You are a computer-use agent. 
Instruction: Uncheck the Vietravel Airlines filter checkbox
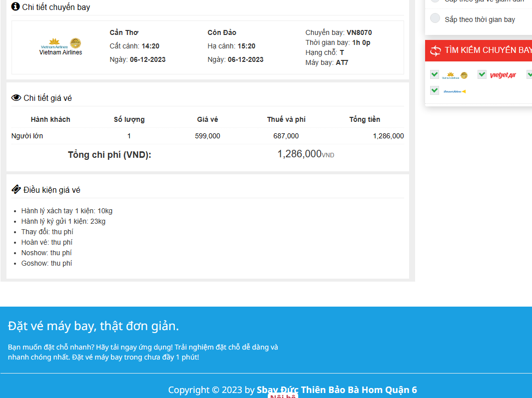pyautogui.click(x=435, y=90)
